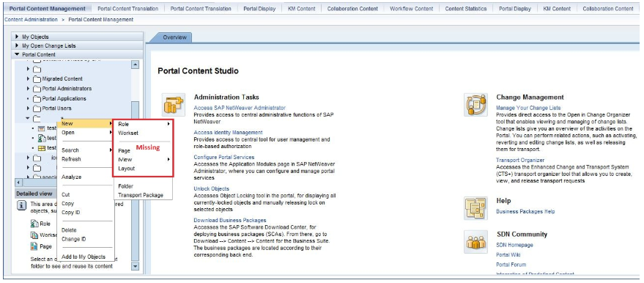Open the Transport Organizer link
Viewport: 644px width, 283px height.
point(520,160)
